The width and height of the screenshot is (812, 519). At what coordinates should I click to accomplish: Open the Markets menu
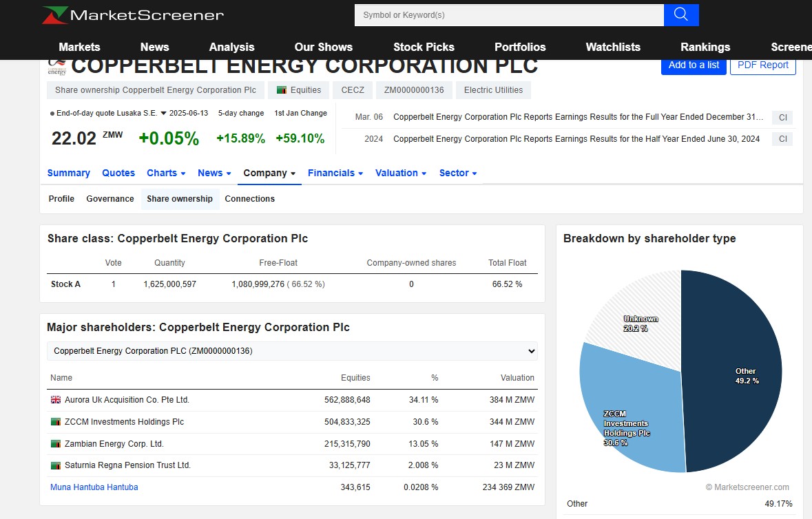(x=79, y=47)
